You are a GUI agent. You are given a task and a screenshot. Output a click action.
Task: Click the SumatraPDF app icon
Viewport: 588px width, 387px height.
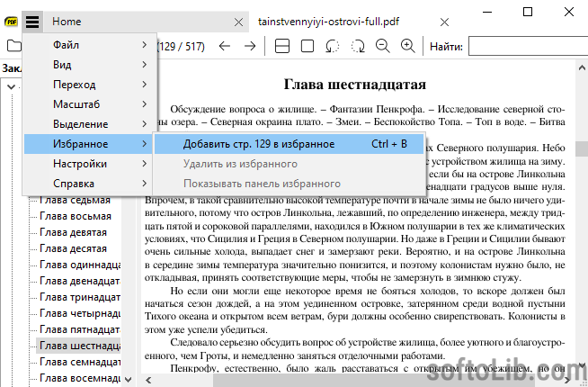pos(11,22)
